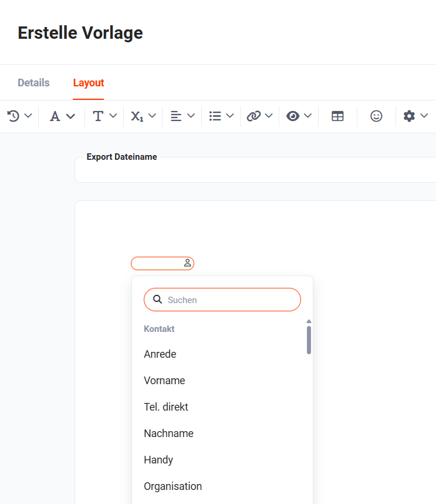The height and width of the screenshot is (504, 436).
Task: Click the Kontakt group heading
Action: click(x=159, y=329)
